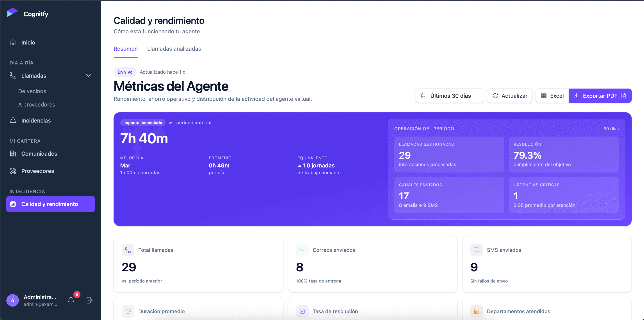Click the building icon beside Departamentos atendidos
This screenshot has width=644, height=320.
[x=477, y=311]
